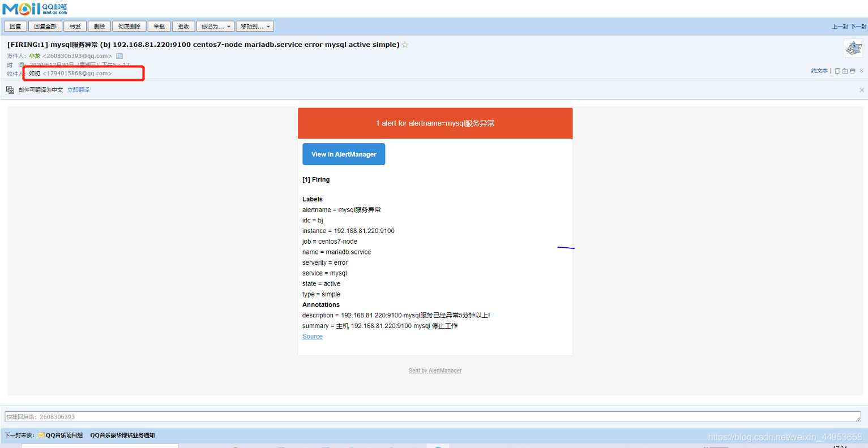Click the description annotation line

tap(396, 316)
